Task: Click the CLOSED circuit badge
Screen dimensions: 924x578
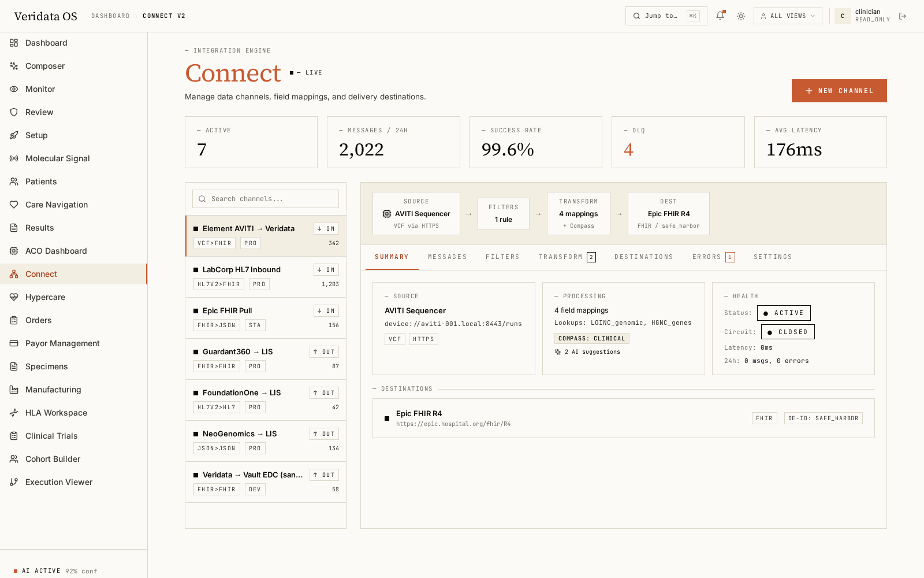Action: [788, 332]
